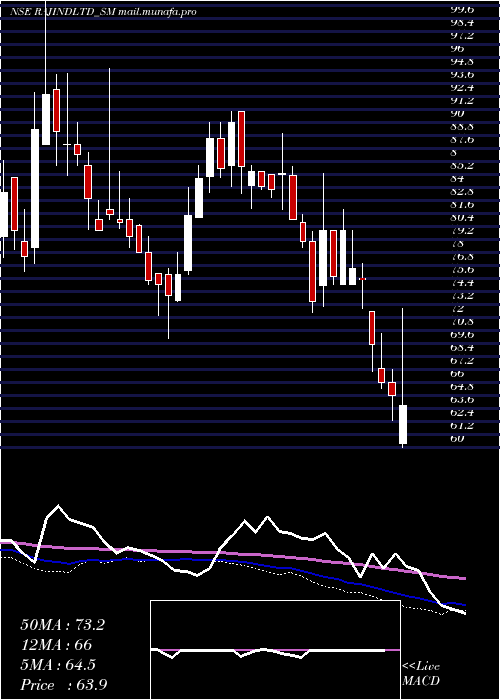Click the 79.2 price axis label
This screenshot has width=500, height=700.
(x=464, y=231)
